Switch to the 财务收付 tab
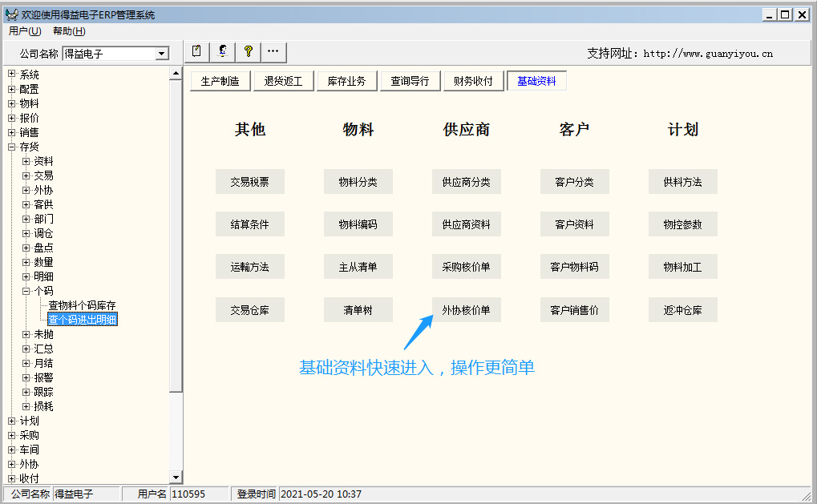Image resolution: width=817 pixels, height=504 pixels. 473,81
